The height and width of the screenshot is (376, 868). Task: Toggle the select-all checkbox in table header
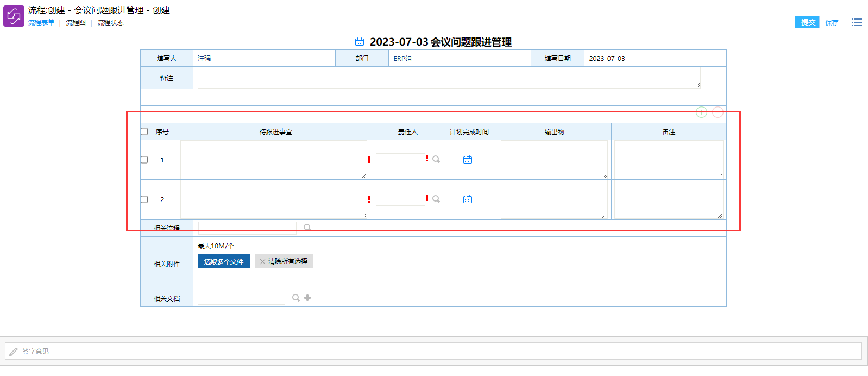[144, 131]
